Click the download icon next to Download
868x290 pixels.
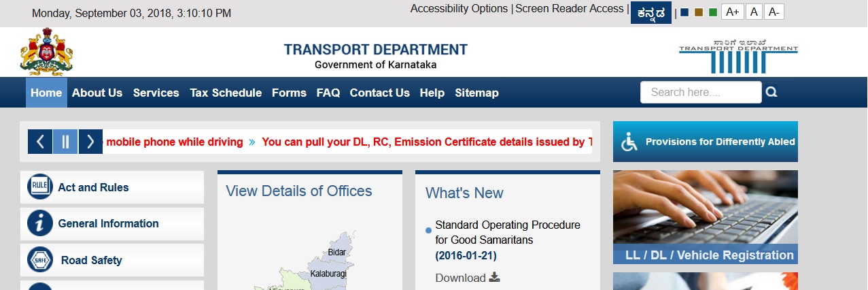click(x=495, y=277)
